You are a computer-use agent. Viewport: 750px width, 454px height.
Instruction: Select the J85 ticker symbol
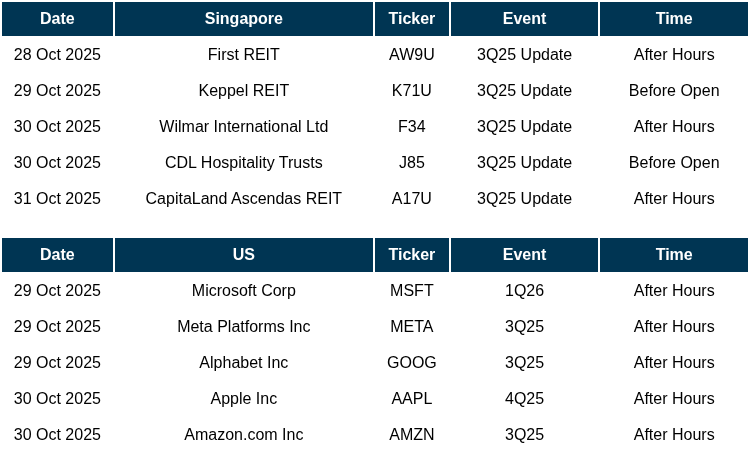(412, 163)
